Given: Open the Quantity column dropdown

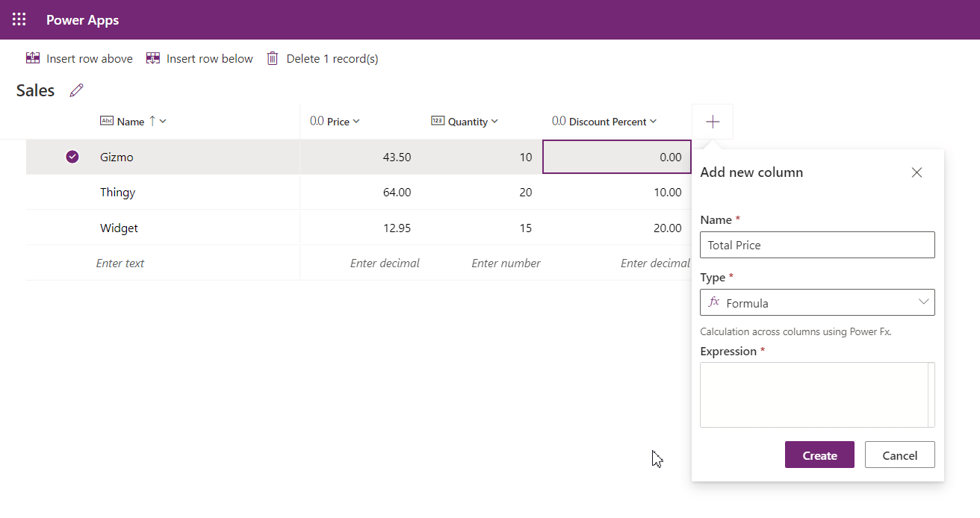Looking at the screenshot, I should [494, 122].
